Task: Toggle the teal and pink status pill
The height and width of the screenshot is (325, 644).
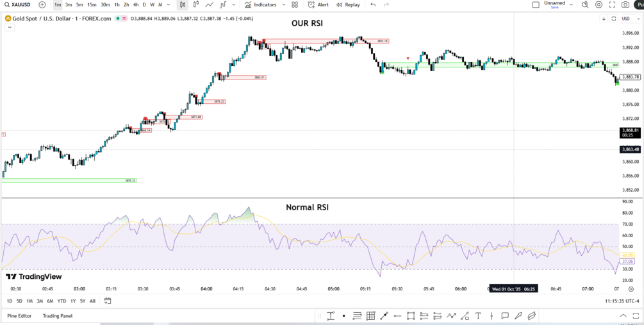Action: click(x=120, y=19)
